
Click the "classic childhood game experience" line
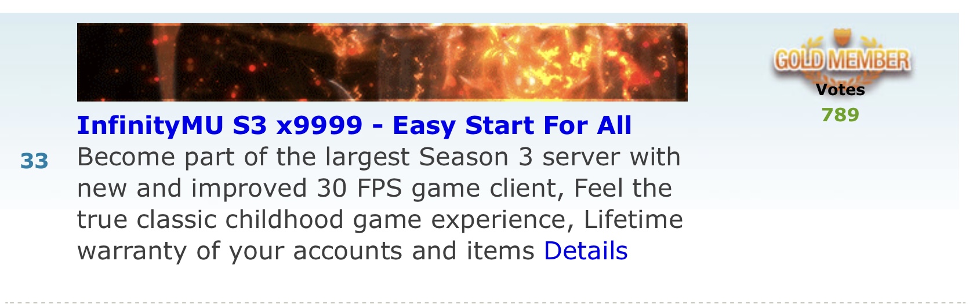[x=380, y=220]
